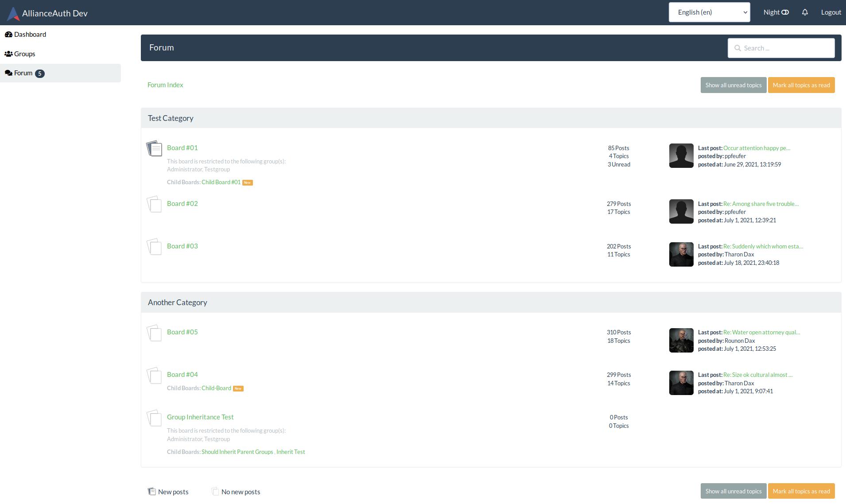Image resolution: width=846 pixels, height=504 pixels.
Task: Click the New badge next to Child Board #01
Action: (x=247, y=182)
